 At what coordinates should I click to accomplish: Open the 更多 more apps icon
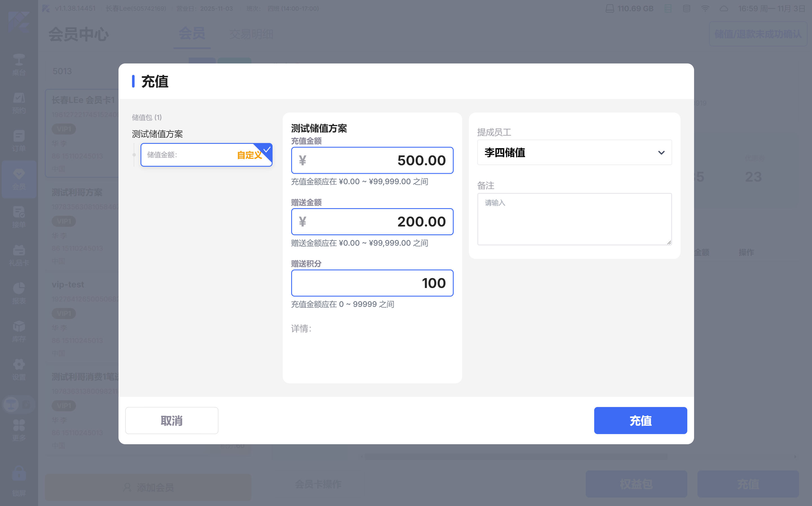click(x=19, y=430)
